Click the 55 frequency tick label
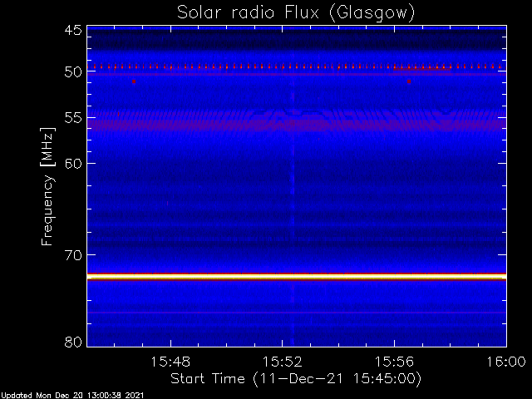 pyautogui.click(x=73, y=118)
